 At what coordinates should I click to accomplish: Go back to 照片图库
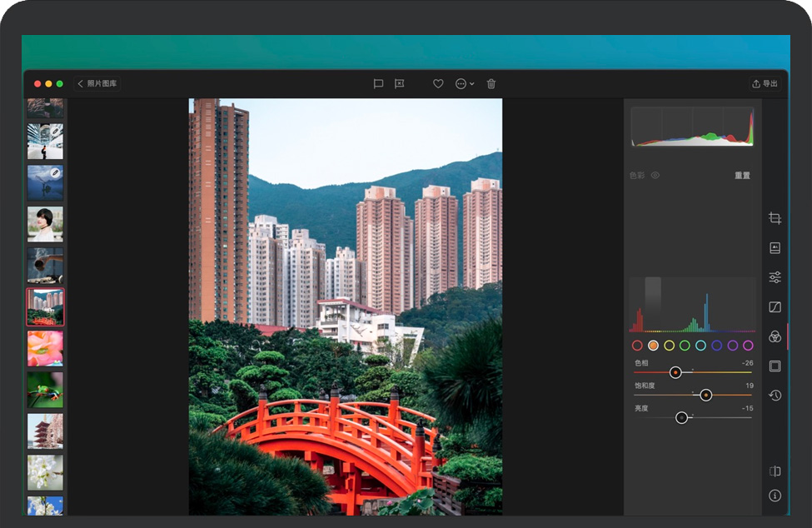[x=98, y=84]
